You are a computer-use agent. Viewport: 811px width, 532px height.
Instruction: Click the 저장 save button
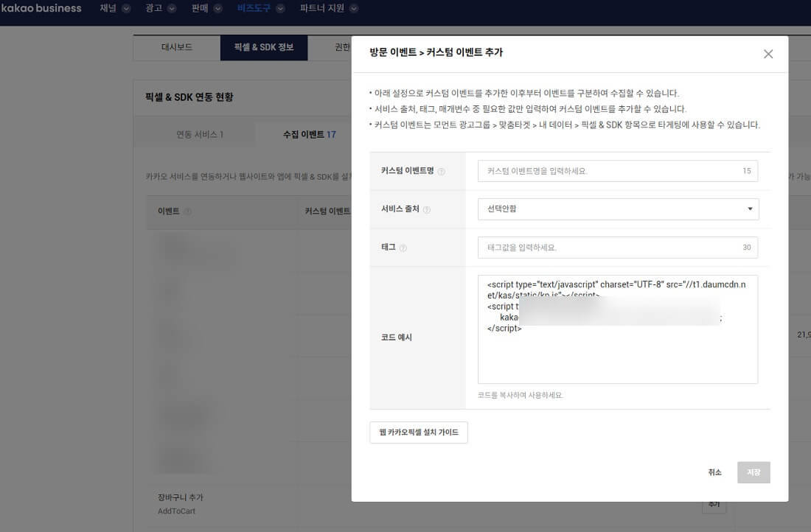pyautogui.click(x=753, y=472)
